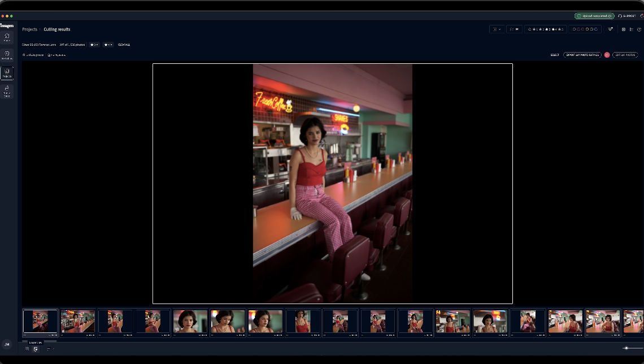Select the second filmstrip thumbnail
The image size is (644, 364).
tap(77, 321)
